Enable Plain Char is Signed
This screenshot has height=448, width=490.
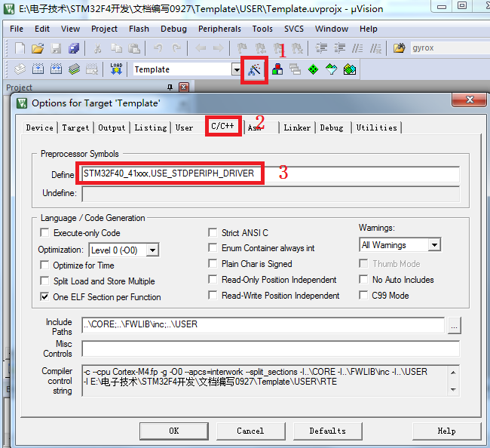click(213, 263)
